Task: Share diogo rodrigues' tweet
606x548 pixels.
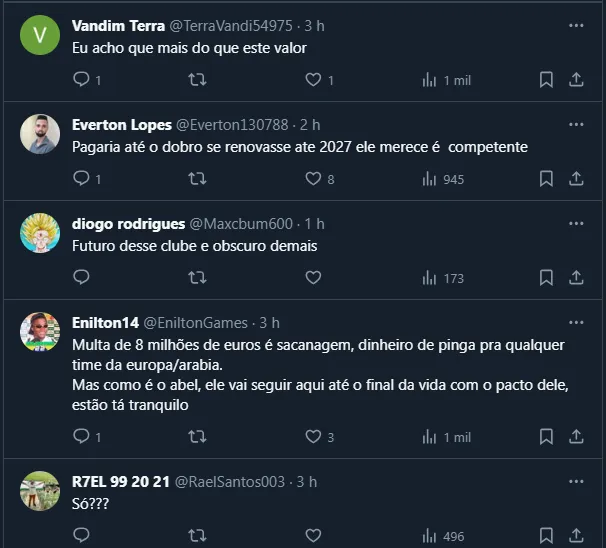Action: tap(576, 277)
